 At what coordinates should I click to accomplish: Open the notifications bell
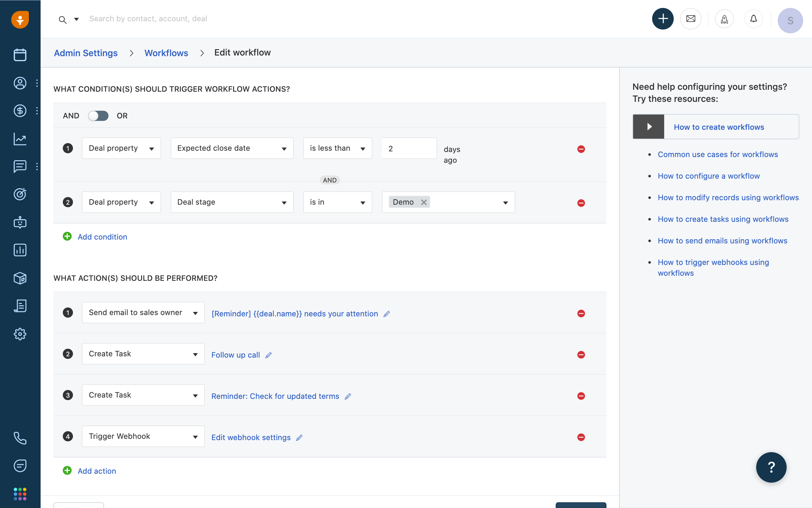click(x=753, y=19)
